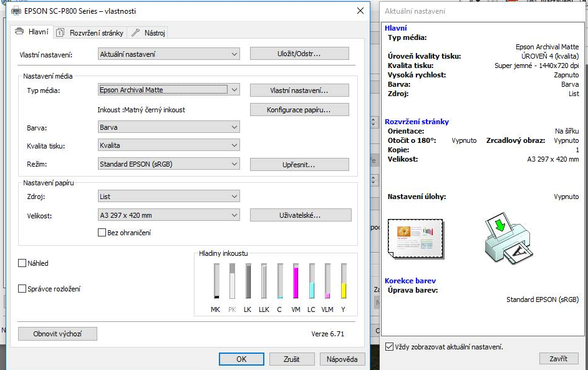Click the Upřesnit... button

coord(299,165)
